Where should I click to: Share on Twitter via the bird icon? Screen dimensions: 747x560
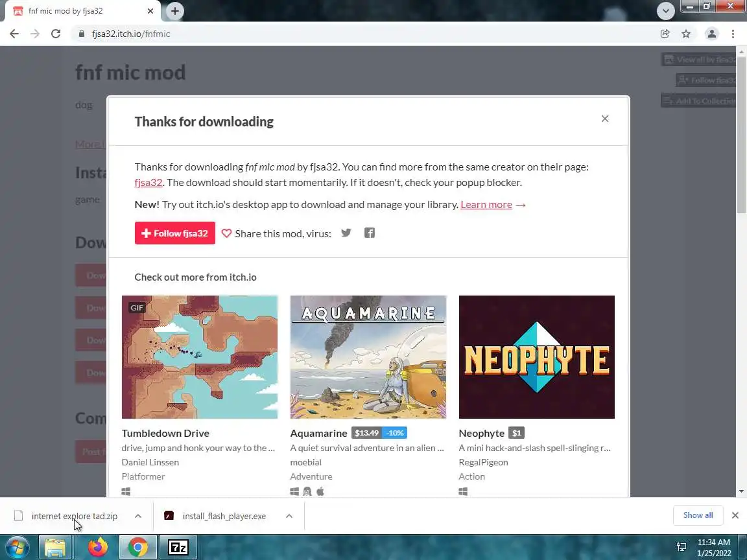[346, 233]
